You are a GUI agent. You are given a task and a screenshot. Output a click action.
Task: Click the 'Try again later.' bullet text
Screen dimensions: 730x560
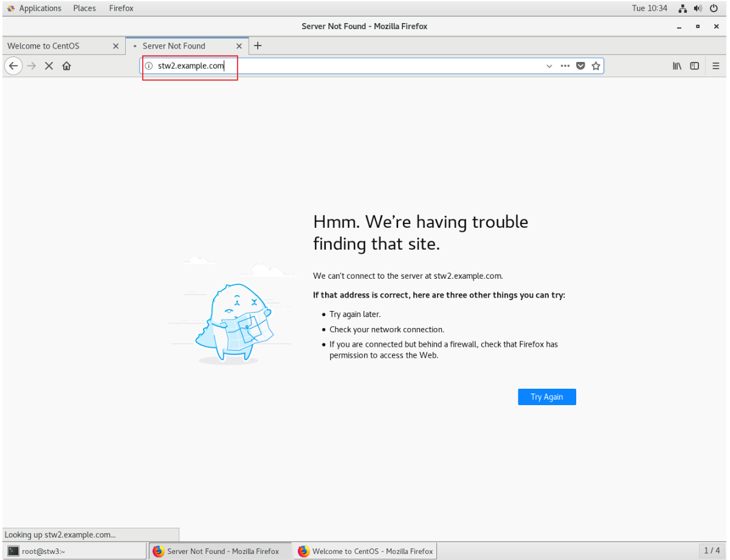[355, 315]
